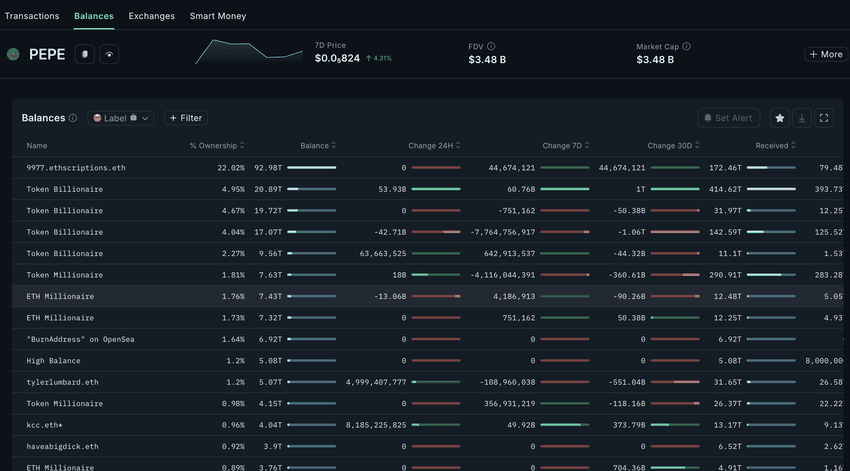Add a filter with Filter button
Screen dimensions: 850x471
point(186,118)
